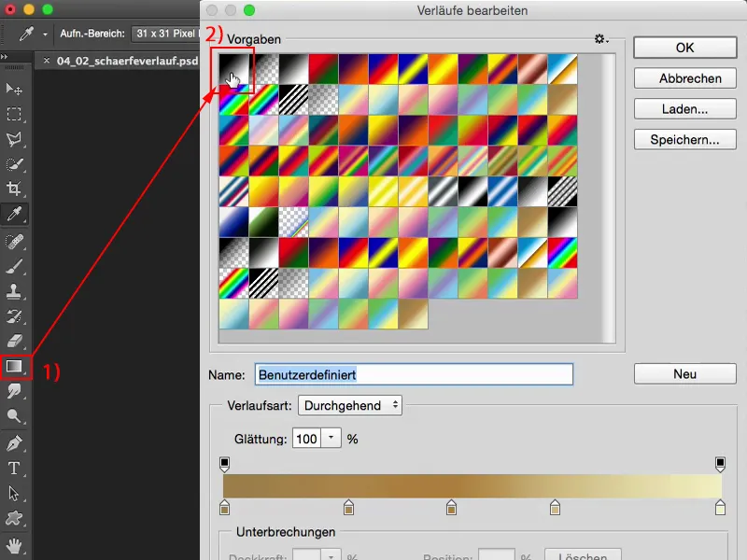Viewport: 747px width, 560px height.
Task: Click the Neu button
Action: pos(685,374)
